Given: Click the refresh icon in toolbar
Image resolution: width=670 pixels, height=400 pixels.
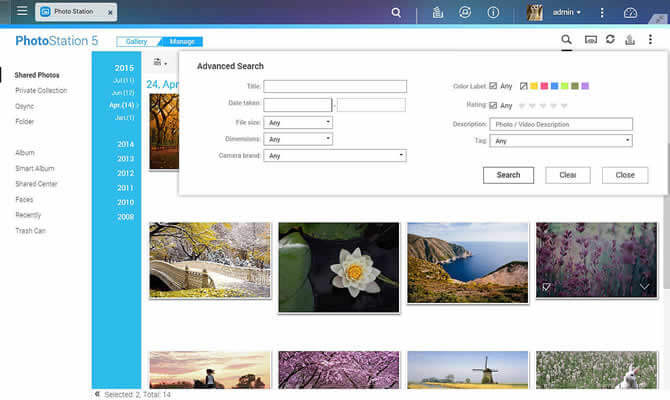Looking at the screenshot, I should coord(610,41).
